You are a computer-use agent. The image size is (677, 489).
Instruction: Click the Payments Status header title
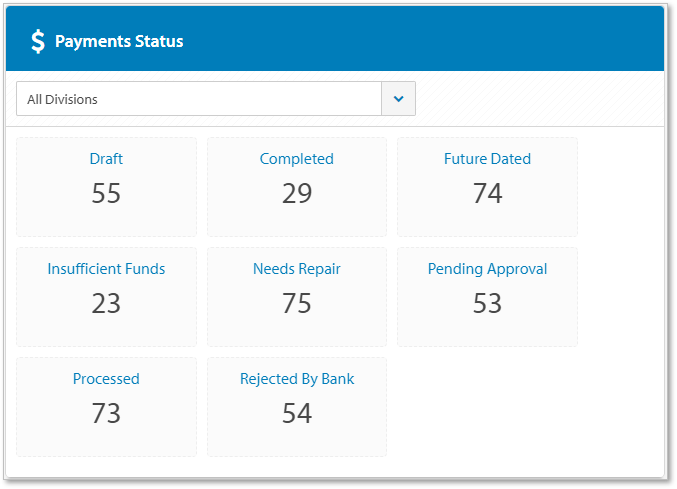pyautogui.click(x=119, y=42)
